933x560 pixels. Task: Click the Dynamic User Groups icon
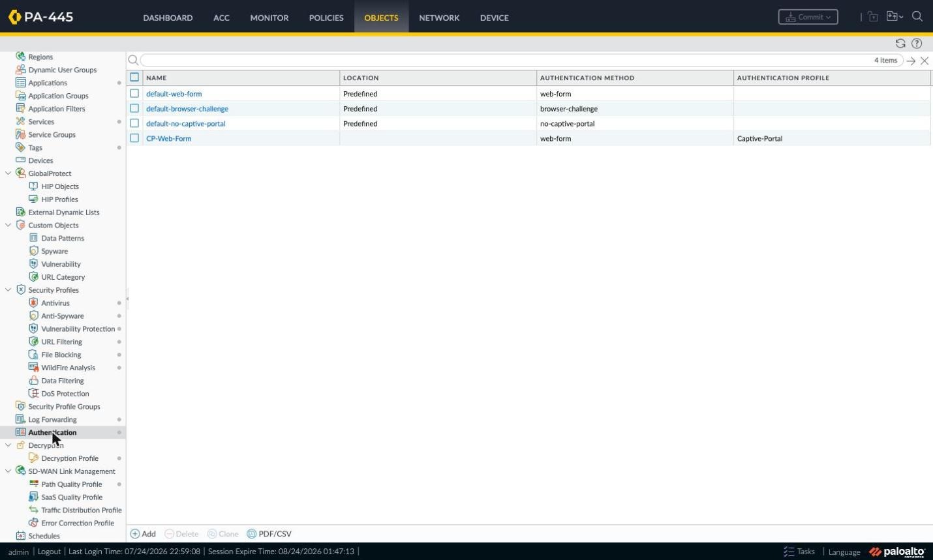point(20,70)
